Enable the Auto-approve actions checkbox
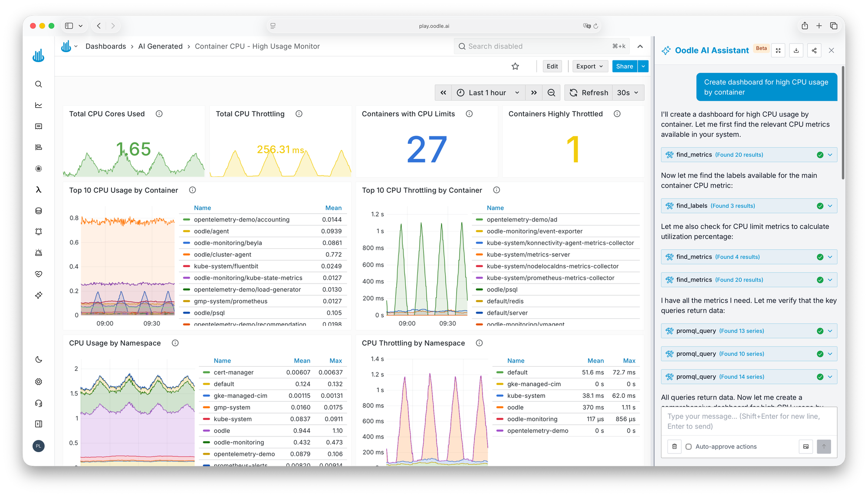This screenshot has height=496, width=868. pos(689,446)
